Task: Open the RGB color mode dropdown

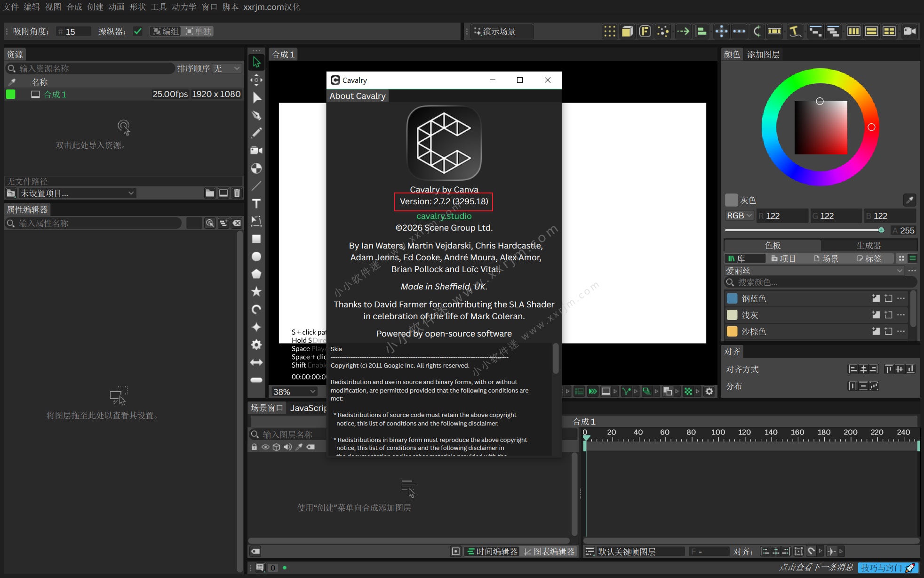Action: click(x=739, y=216)
